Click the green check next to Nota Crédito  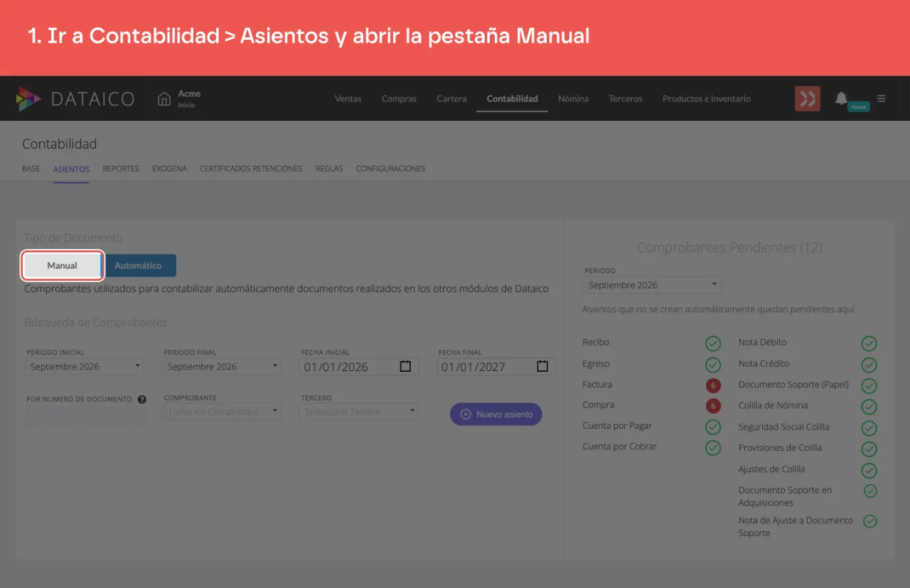pos(869,365)
